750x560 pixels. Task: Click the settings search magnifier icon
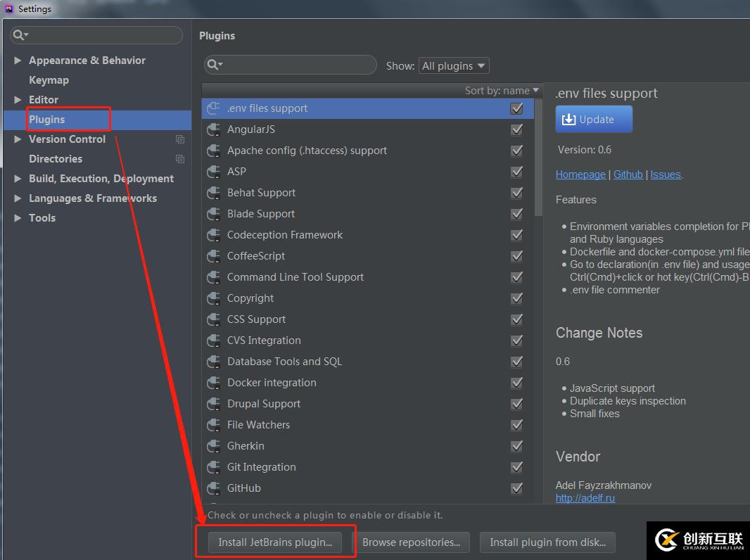[x=20, y=35]
